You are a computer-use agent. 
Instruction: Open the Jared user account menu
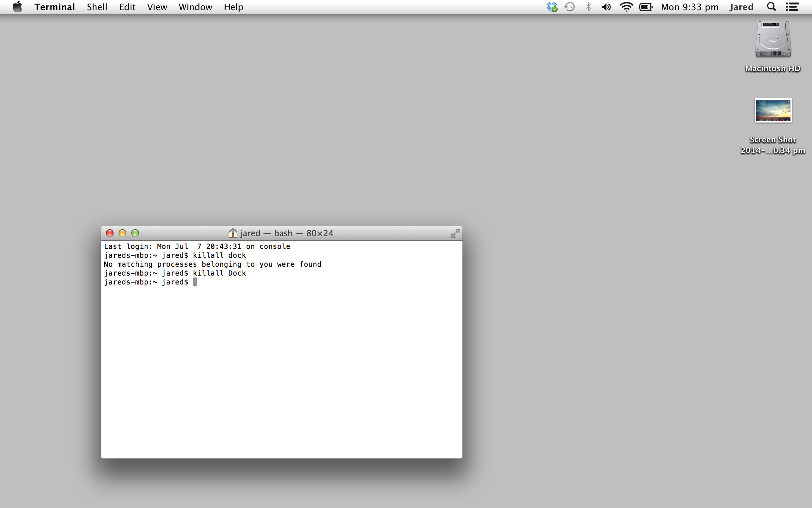pyautogui.click(x=741, y=7)
